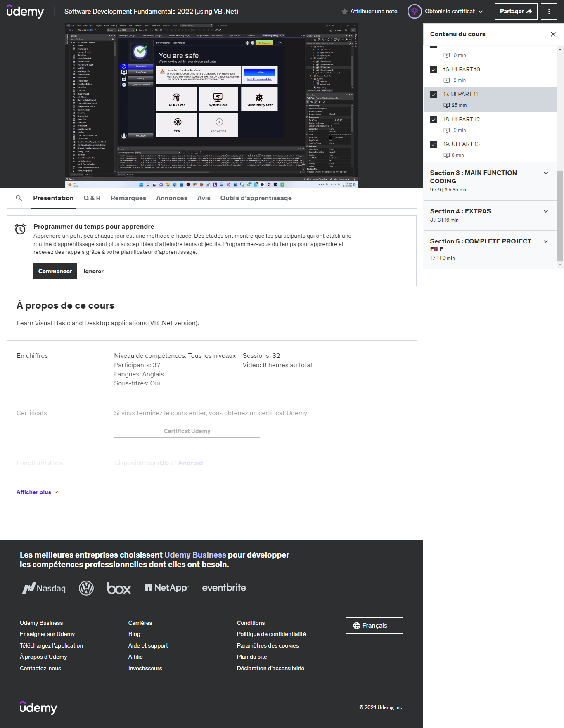
Task: Open the Investisseurs footer link
Action: click(145, 668)
